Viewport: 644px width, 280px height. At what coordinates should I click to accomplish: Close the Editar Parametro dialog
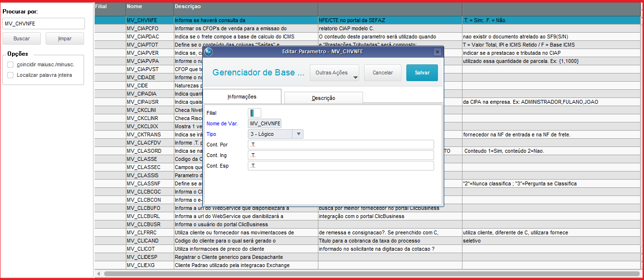click(x=437, y=52)
